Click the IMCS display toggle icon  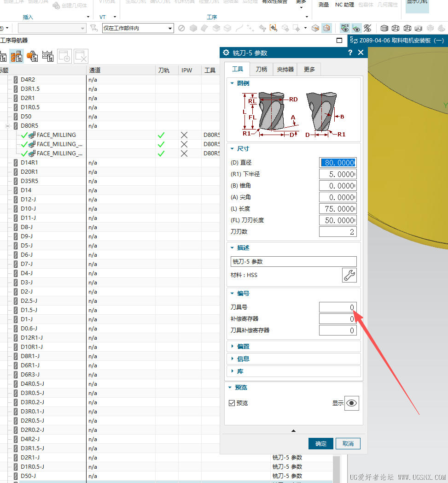click(345, 28)
